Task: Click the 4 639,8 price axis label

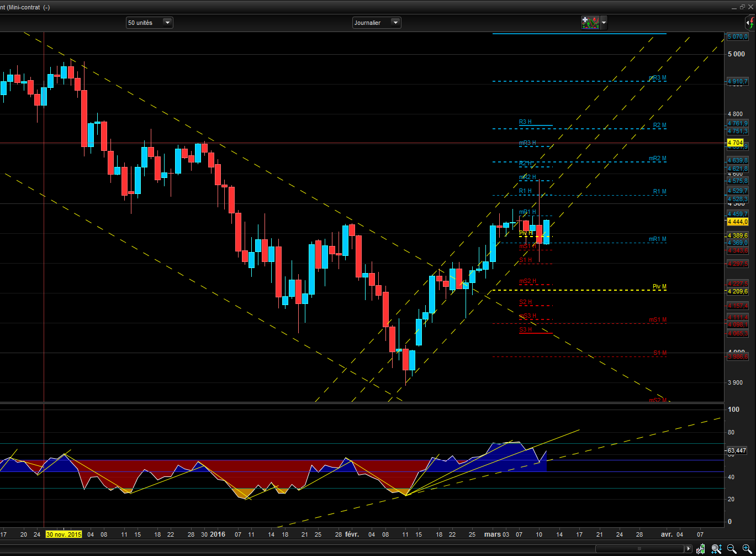Action: (x=737, y=160)
